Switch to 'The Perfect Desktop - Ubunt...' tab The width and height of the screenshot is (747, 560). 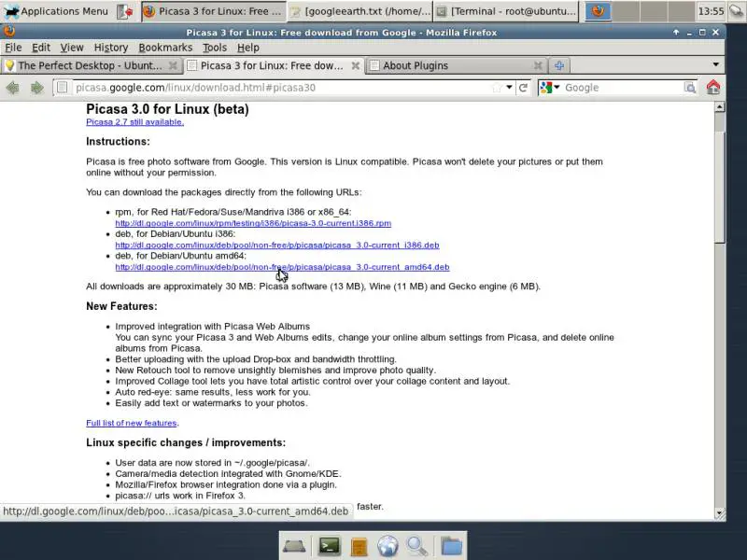pyautogui.click(x=91, y=65)
